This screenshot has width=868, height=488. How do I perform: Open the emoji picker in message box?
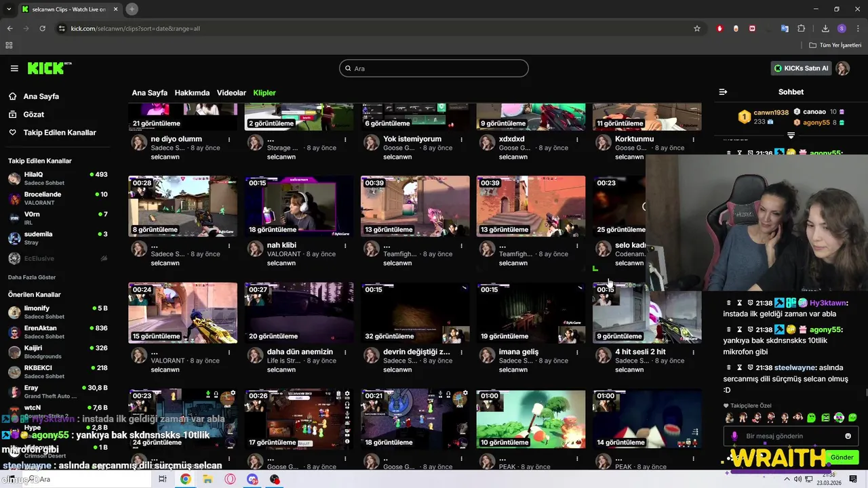[x=848, y=436]
